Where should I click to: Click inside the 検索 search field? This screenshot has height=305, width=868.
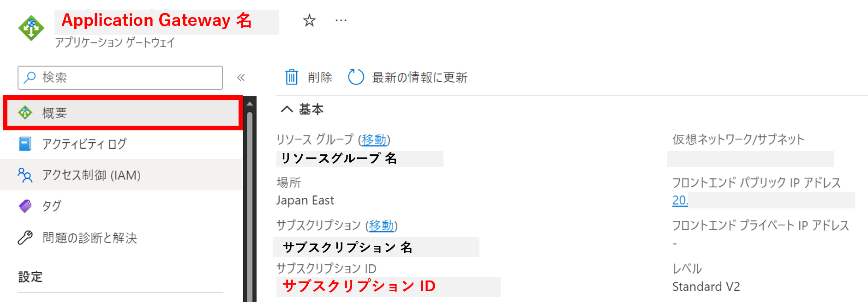(x=120, y=77)
